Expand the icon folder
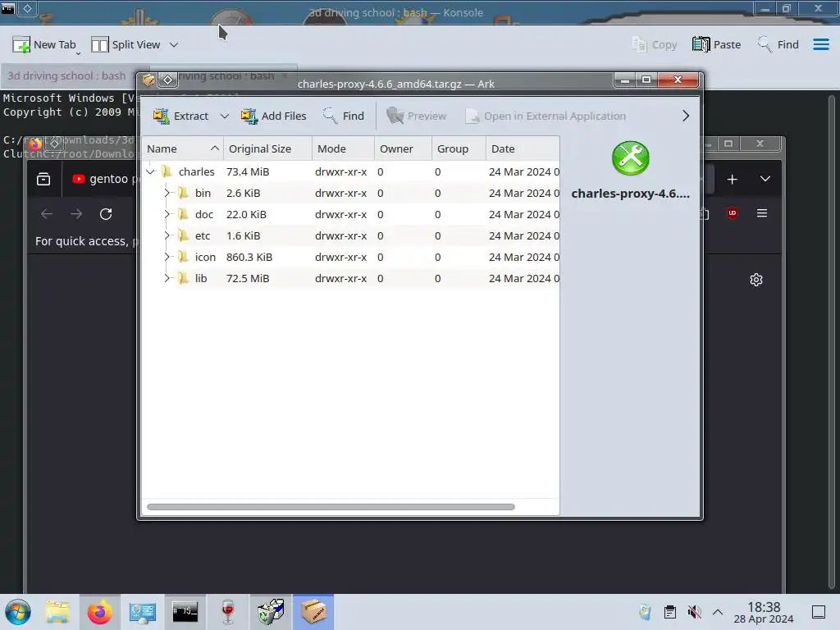Image resolution: width=840 pixels, height=630 pixels. coord(167,257)
